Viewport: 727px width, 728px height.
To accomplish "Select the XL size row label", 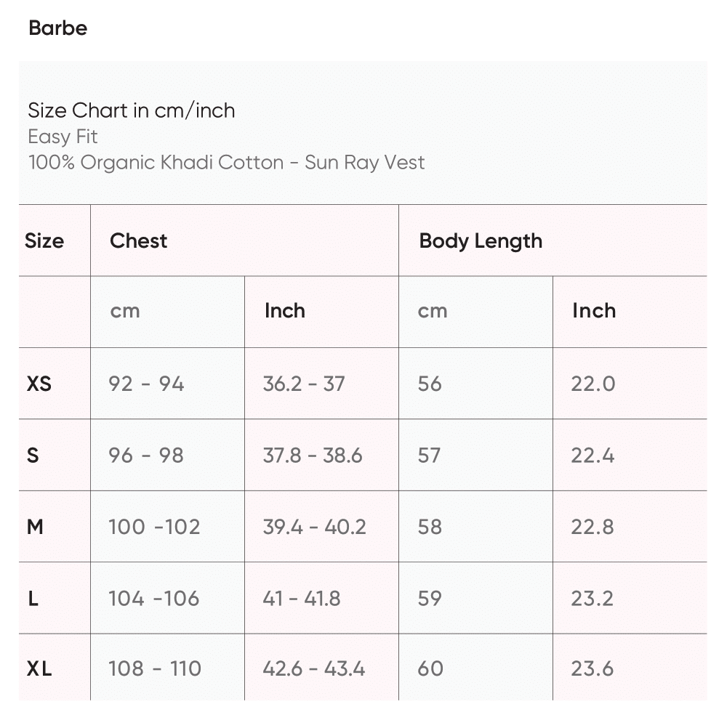I will coord(39,668).
